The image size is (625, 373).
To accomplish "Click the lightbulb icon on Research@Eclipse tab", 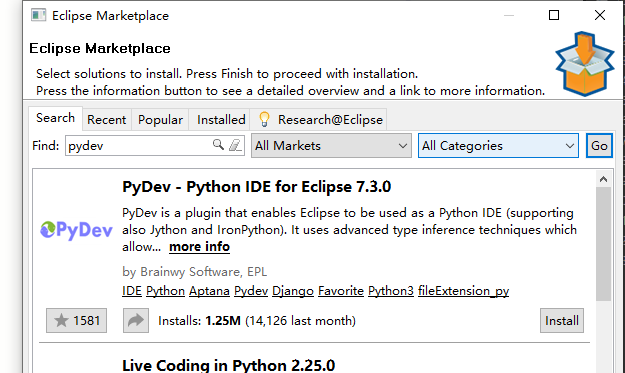I will (x=264, y=119).
